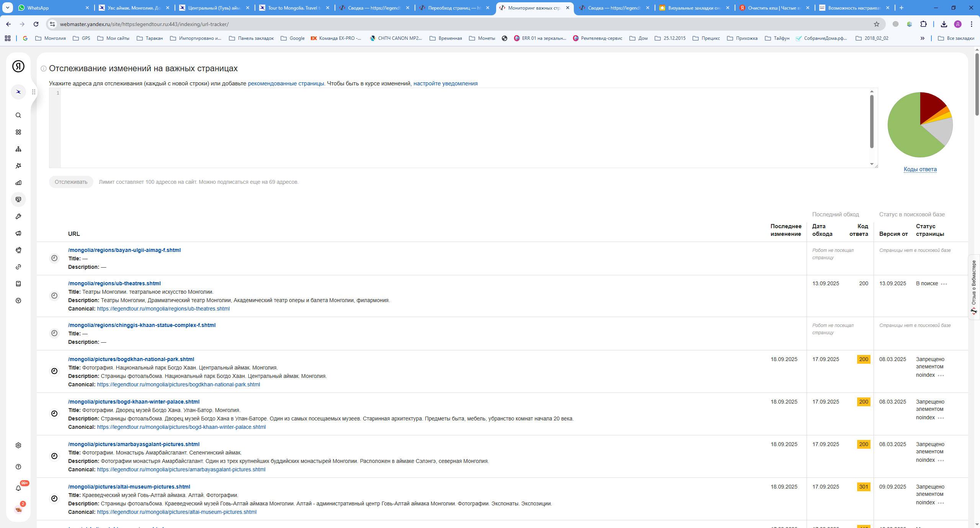Click the site structure tree sidebar icon
Screen dimensions: 980x528
coord(18,149)
